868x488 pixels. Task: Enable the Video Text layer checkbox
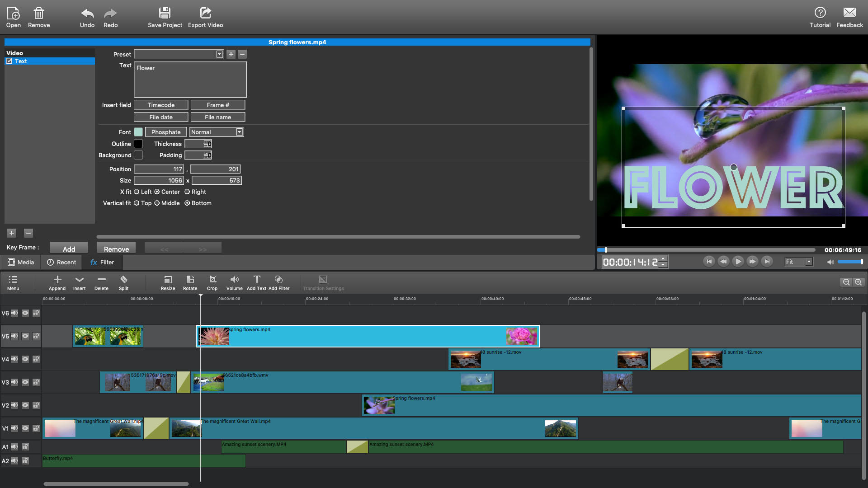click(x=9, y=61)
